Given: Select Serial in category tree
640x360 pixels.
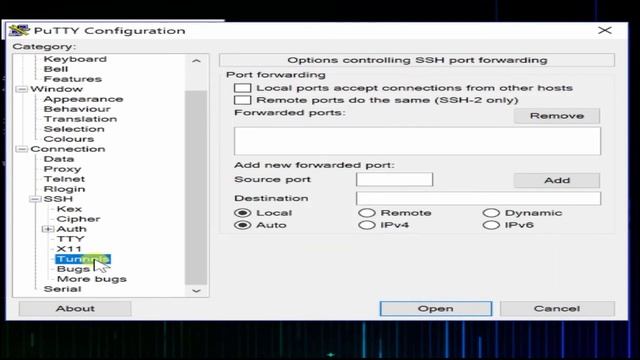Looking at the screenshot, I should [62, 289].
